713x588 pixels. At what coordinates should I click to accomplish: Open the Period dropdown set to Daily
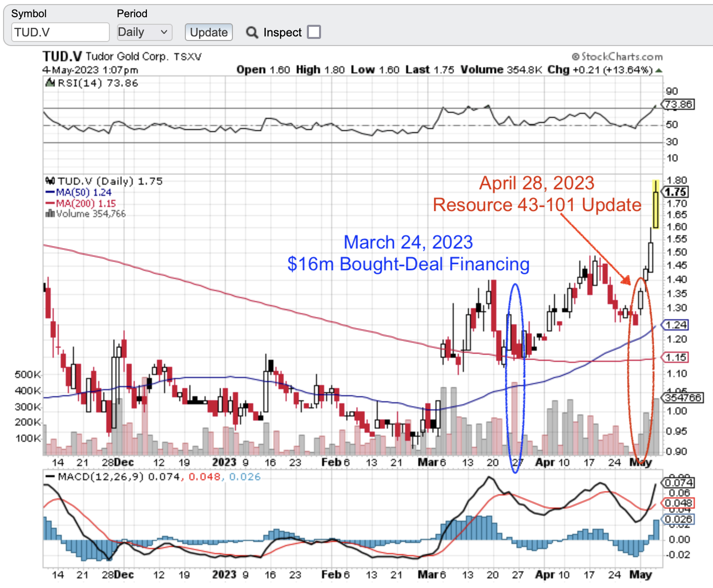pyautogui.click(x=144, y=32)
